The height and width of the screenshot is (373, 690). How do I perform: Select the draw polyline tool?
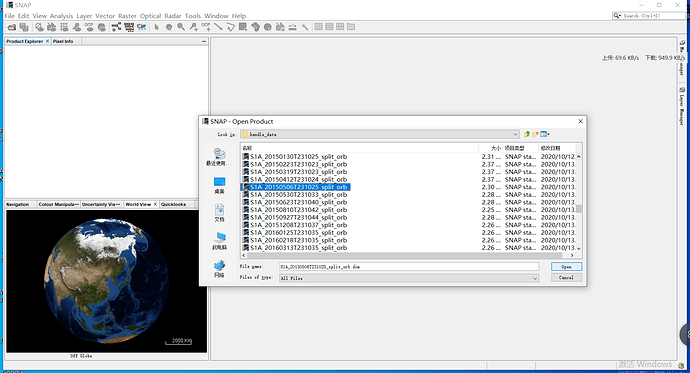coord(231,27)
